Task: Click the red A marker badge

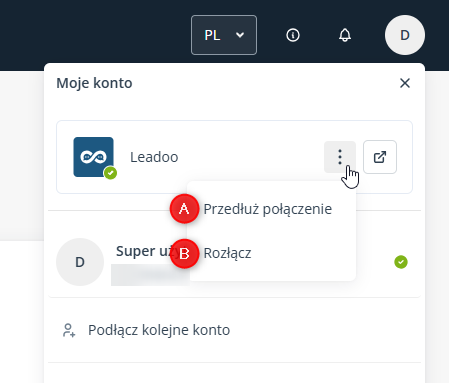Action: [x=184, y=209]
